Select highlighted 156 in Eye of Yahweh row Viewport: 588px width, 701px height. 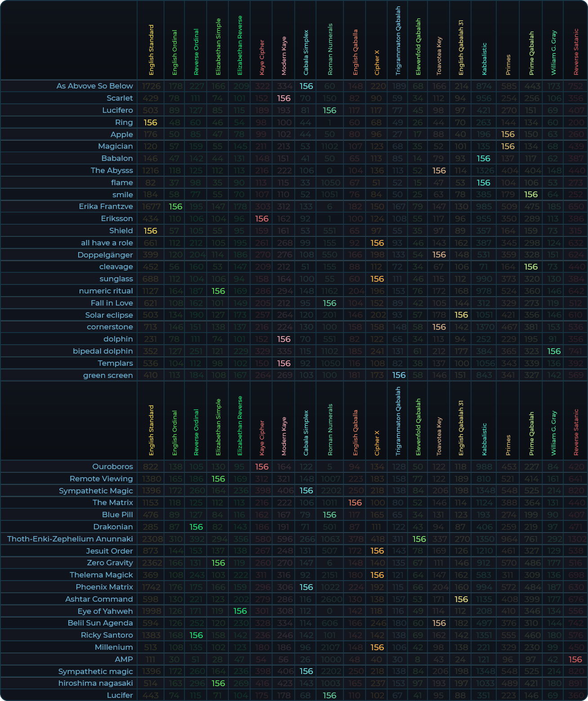tap(240, 611)
